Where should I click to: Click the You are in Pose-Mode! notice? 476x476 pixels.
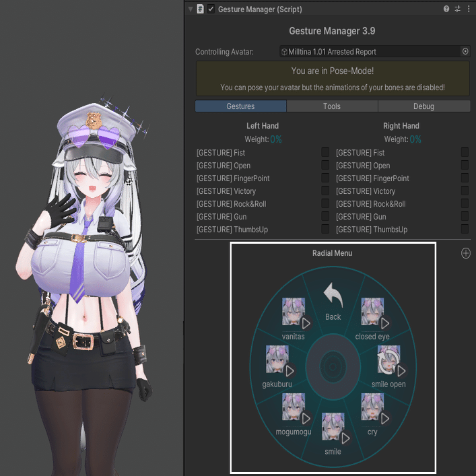tap(333, 79)
